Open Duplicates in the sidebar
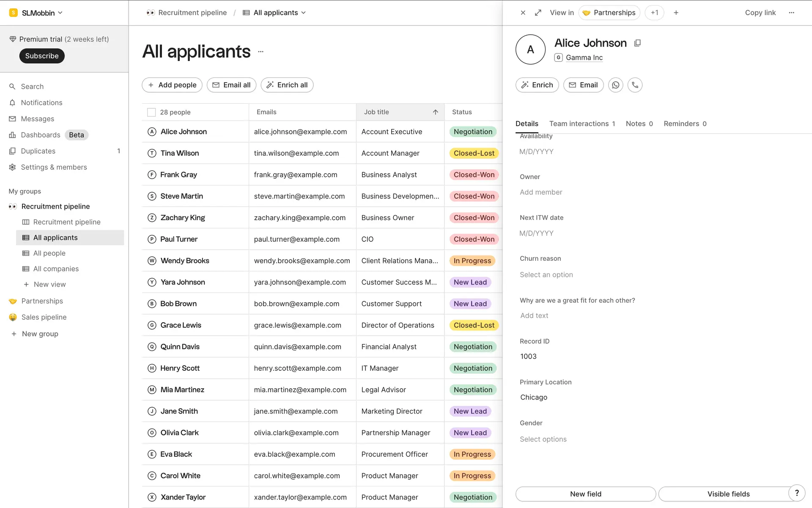The height and width of the screenshot is (508, 812). (x=38, y=151)
